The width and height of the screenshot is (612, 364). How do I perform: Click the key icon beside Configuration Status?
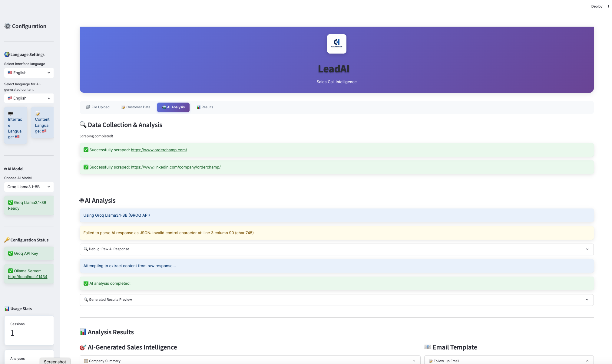coord(7,240)
